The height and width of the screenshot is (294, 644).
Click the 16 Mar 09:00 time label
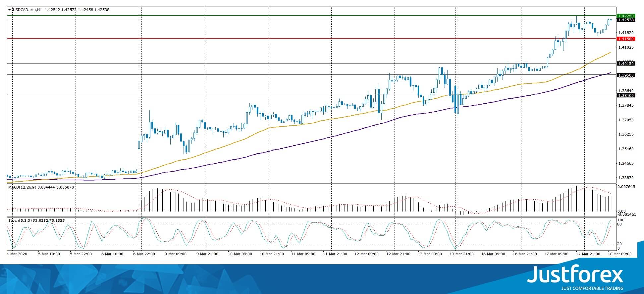pyautogui.click(x=493, y=254)
